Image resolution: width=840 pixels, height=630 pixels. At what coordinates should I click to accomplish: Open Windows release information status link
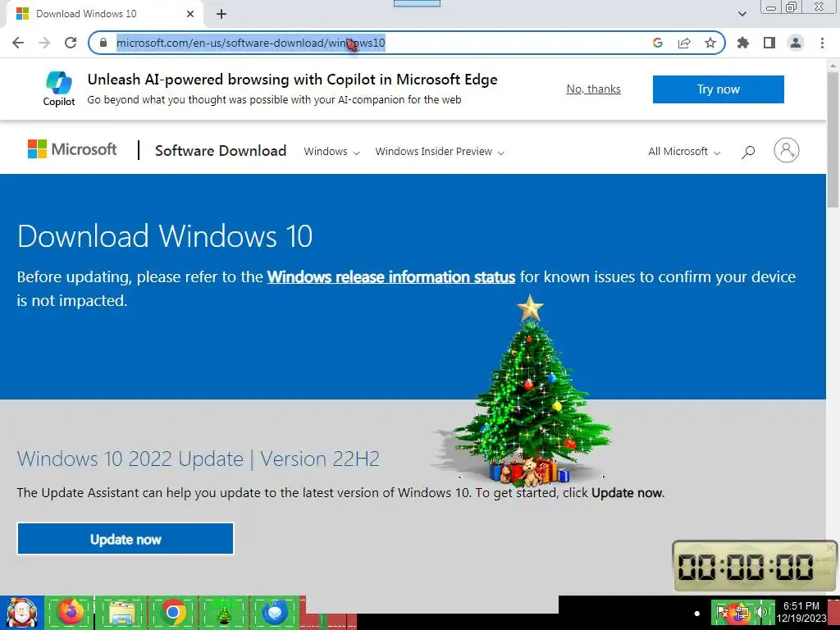(x=391, y=277)
